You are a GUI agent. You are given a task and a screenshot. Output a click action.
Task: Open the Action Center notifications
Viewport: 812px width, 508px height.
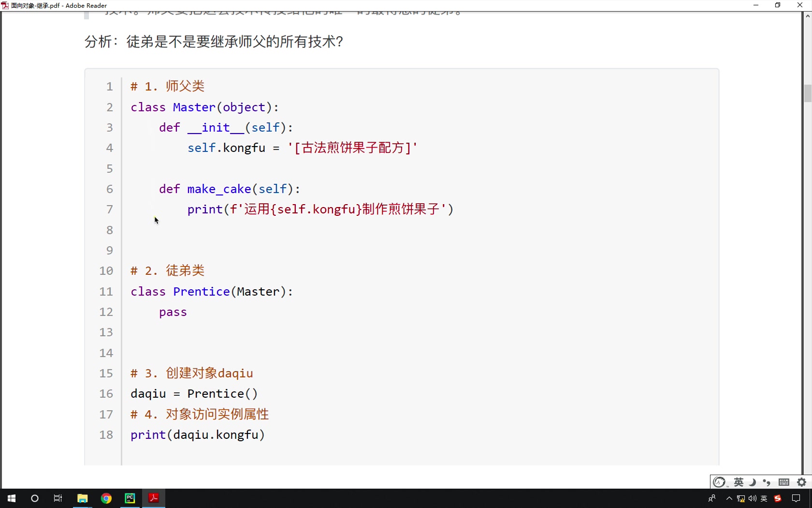pyautogui.click(x=797, y=498)
